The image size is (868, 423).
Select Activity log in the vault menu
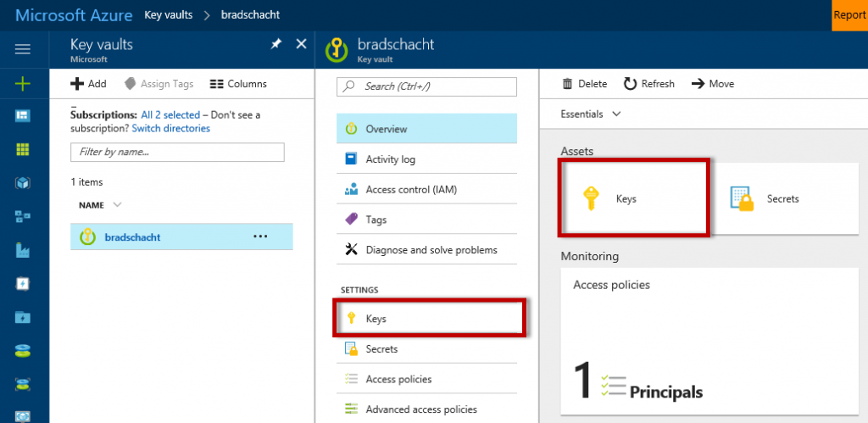(390, 159)
